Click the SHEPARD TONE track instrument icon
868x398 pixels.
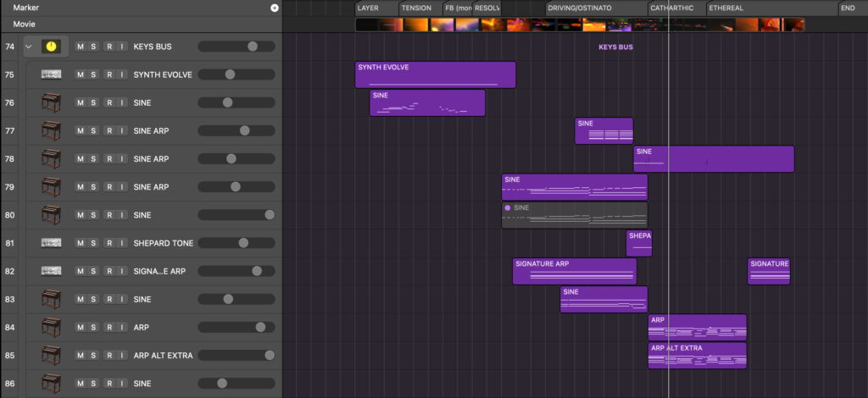[x=52, y=243]
